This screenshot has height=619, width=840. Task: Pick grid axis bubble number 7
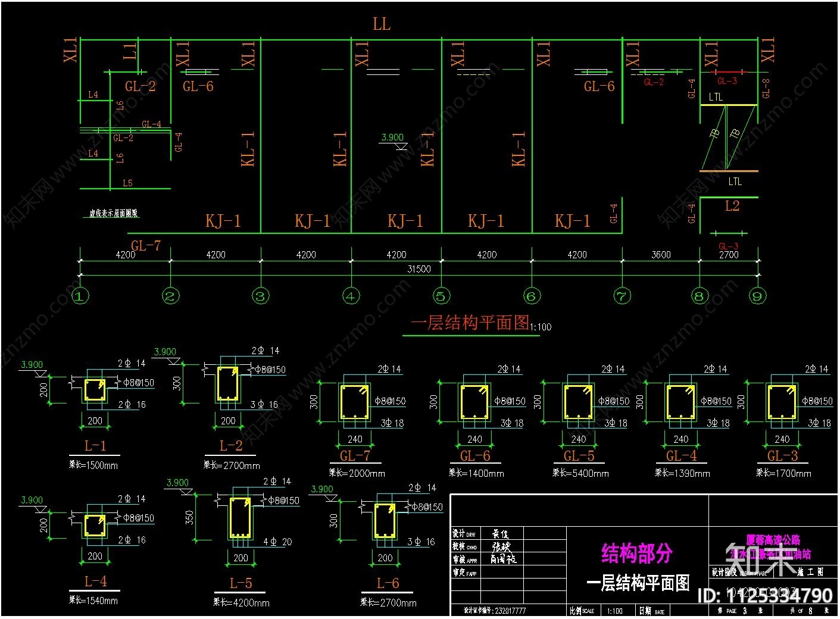pyautogui.click(x=622, y=296)
